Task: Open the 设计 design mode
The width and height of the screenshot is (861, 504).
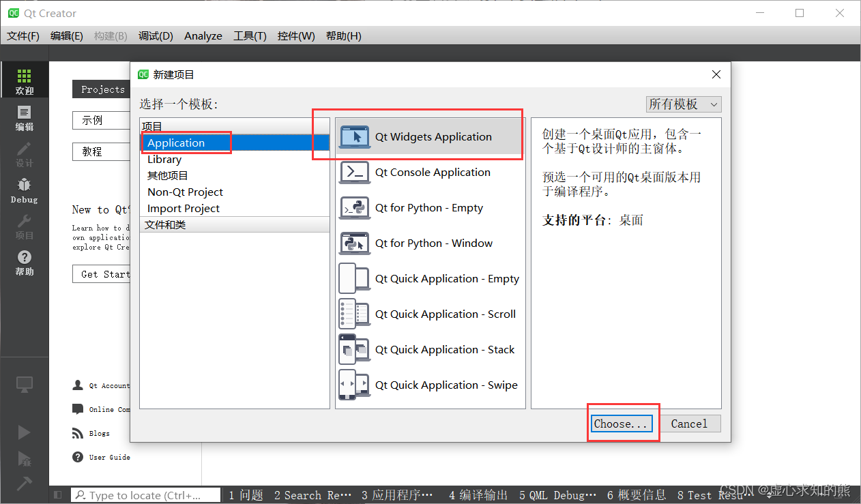Action: click(x=24, y=153)
